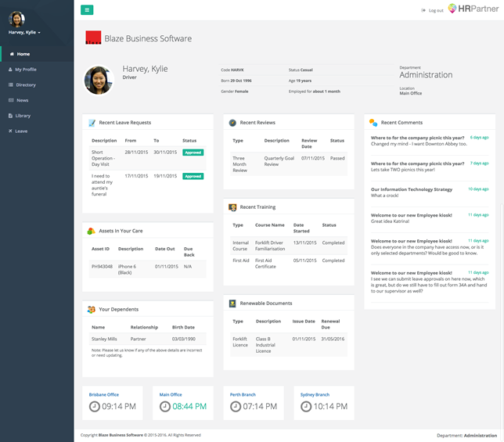Click the '10 days ago' timestamp
This screenshot has height=442, width=504.
(x=478, y=189)
